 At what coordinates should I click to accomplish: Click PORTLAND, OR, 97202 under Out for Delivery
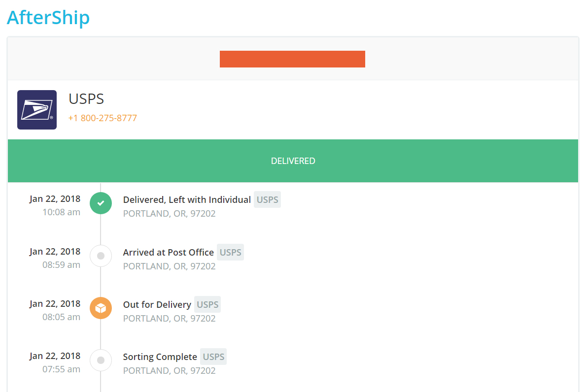pyautogui.click(x=170, y=319)
